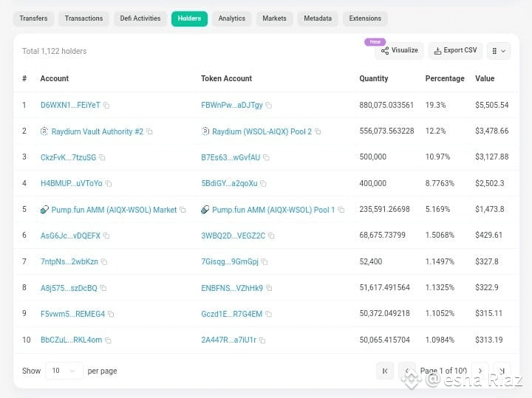Open Raydium (WSOL-AIQX) Pool 2 link
532x398 pixels.
point(262,131)
